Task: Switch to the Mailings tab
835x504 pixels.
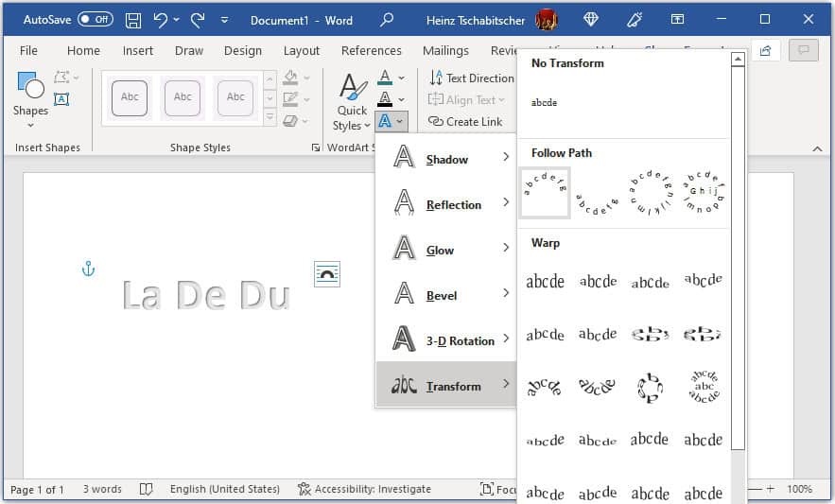Action: point(445,51)
